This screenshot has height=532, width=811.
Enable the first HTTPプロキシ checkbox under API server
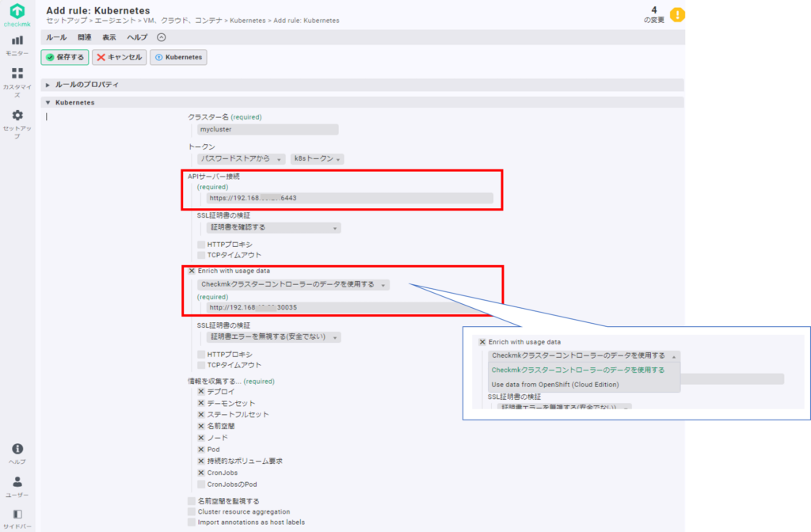pyautogui.click(x=201, y=245)
